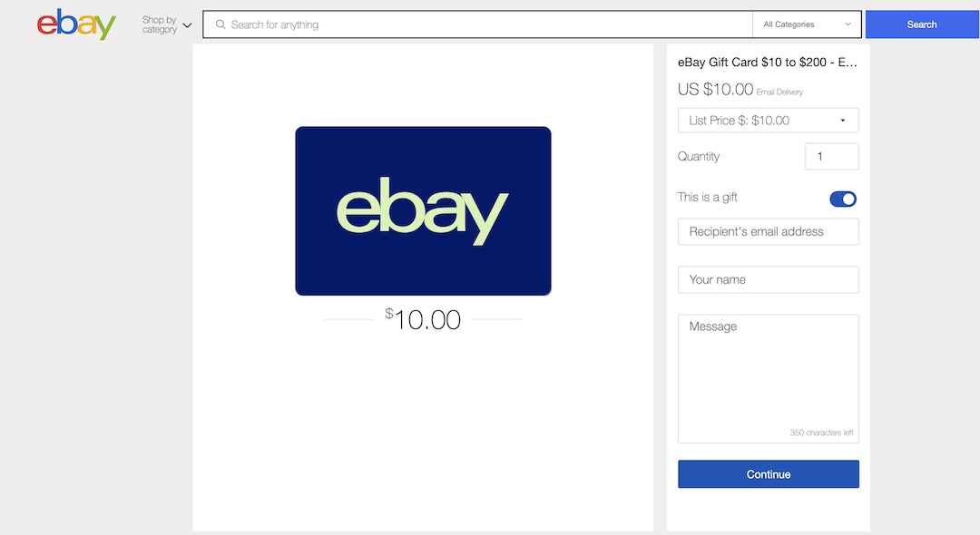This screenshot has height=535, width=980.
Task: Click the US $10.00 price text
Action: (x=716, y=89)
